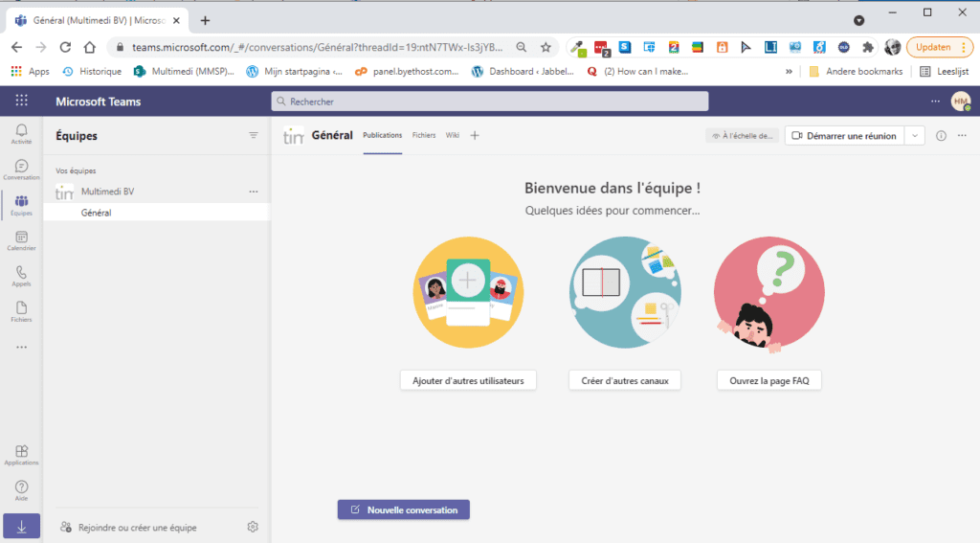Open the Historique bookmark
The height and width of the screenshot is (543, 980).
93,71
